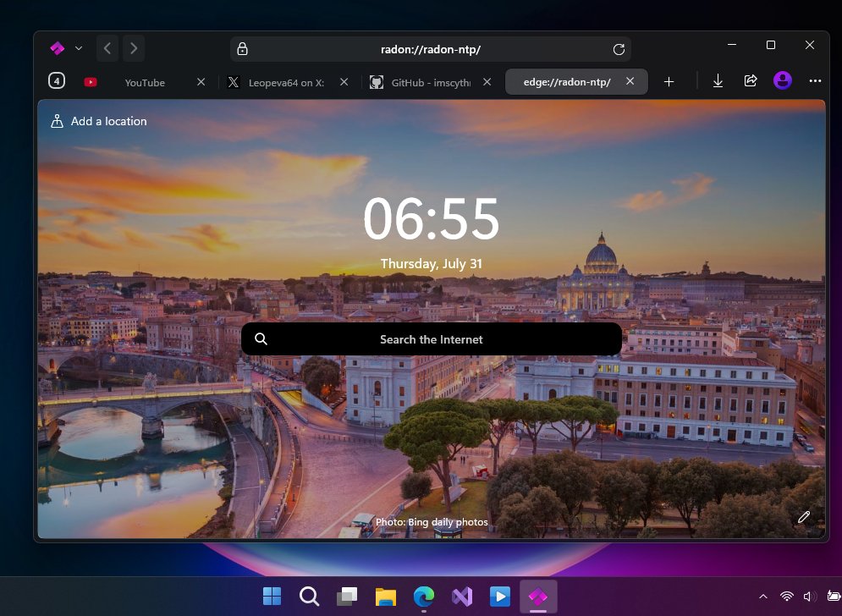842x616 pixels.
Task: Click the Radon browser taskbar icon
Action: [x=538, y=597]
